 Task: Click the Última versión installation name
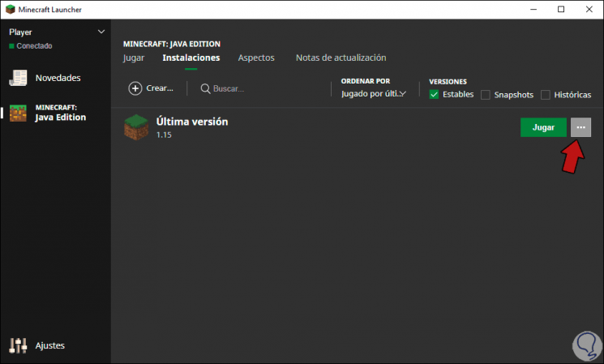pos(192,122)
